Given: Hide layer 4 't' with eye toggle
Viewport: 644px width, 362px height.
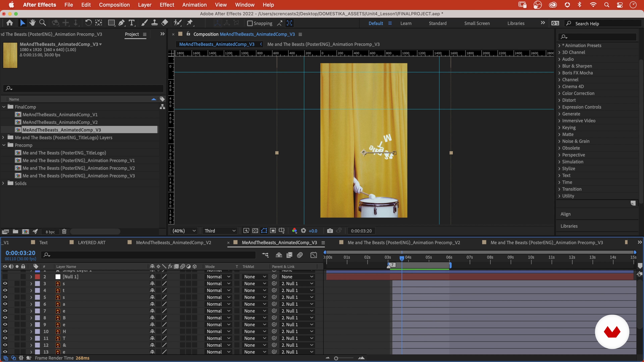Looking at the screenshot, I should click(5, 290).
